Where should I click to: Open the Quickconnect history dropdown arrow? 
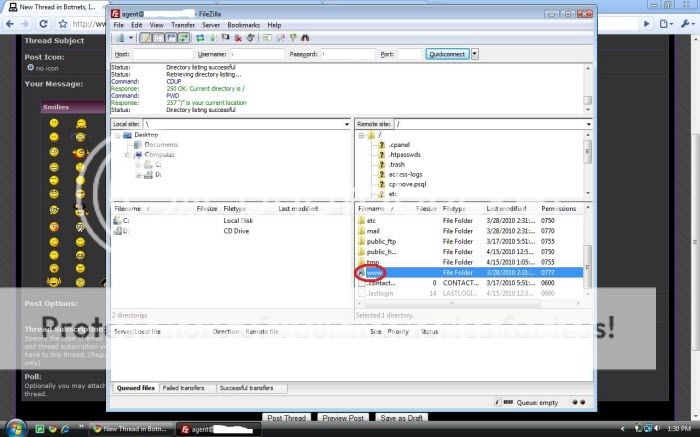(x=475, y=54)
